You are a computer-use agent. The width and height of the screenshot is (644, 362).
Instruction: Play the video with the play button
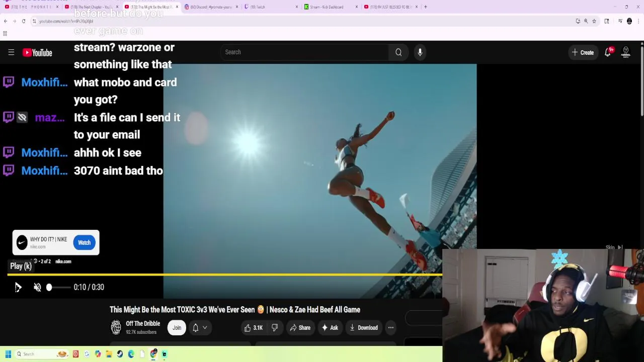(18, 287)
